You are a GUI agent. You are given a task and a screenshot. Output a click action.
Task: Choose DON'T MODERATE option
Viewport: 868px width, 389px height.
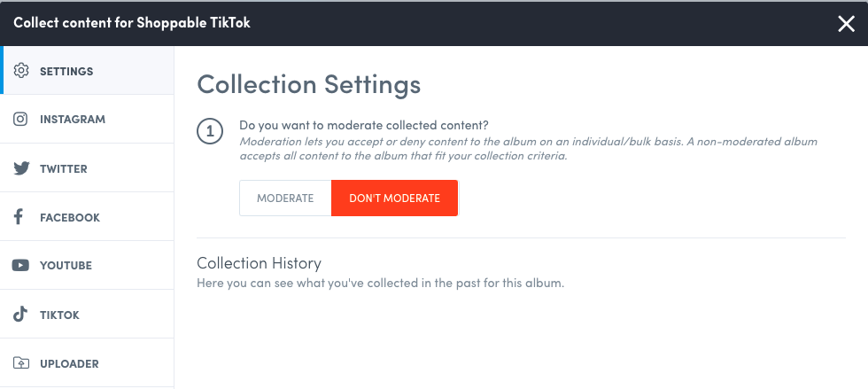[394, 198]
